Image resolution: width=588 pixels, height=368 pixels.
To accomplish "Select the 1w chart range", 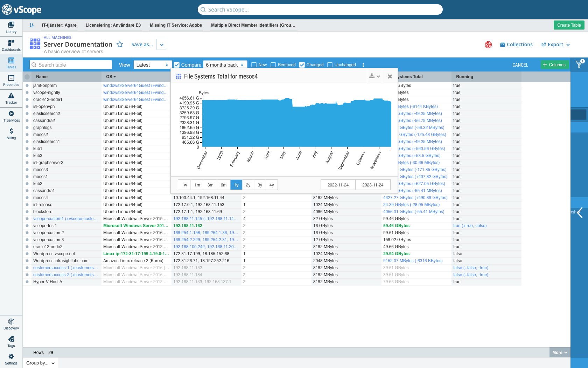I will point(184,185).
